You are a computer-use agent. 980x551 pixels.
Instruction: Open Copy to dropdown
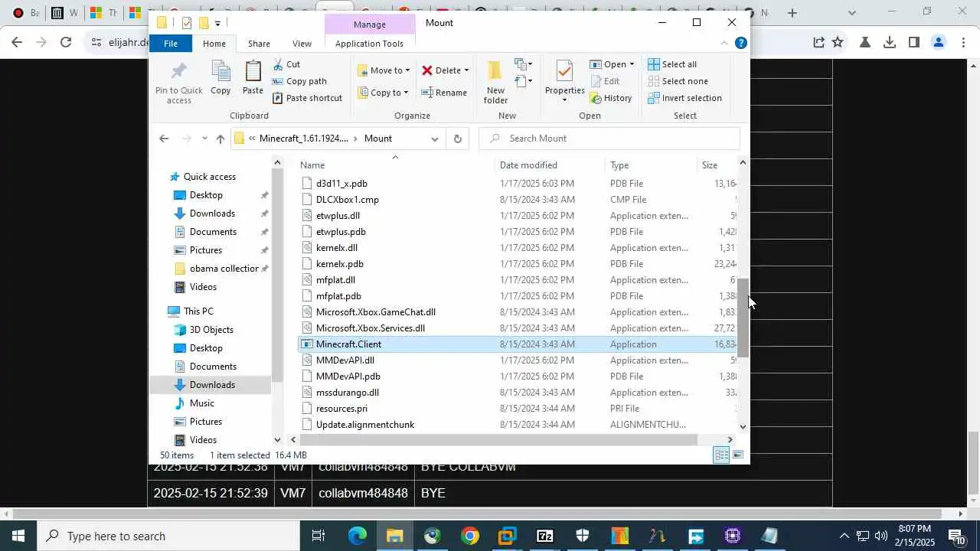pyautogui.click(x=384, y=93)
